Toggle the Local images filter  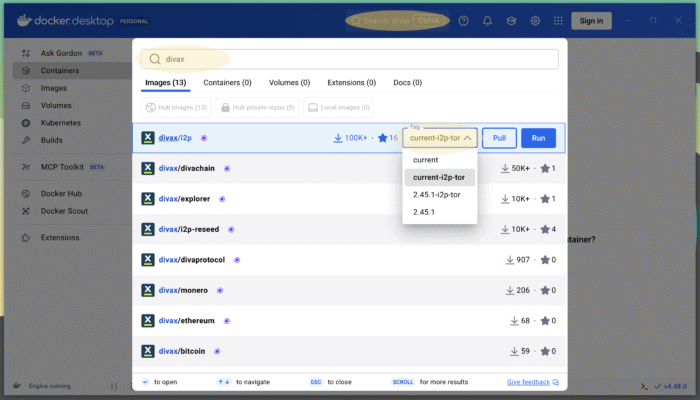341,107
